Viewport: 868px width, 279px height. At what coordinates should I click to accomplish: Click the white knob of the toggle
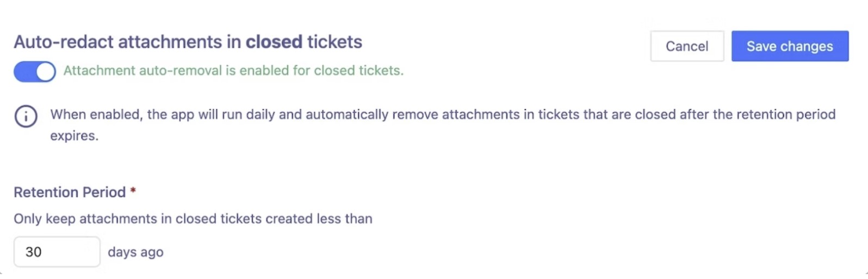click(x=46, y=72)
